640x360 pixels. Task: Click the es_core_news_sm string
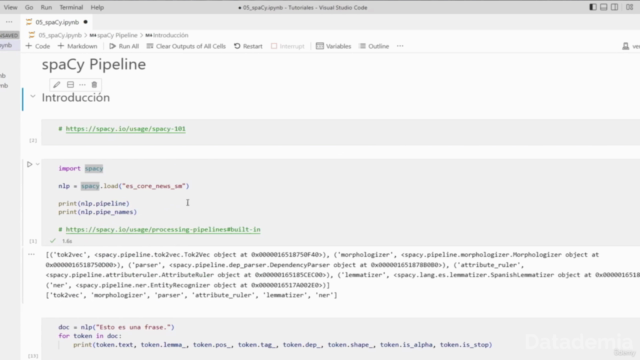click(x=154, y=186)
